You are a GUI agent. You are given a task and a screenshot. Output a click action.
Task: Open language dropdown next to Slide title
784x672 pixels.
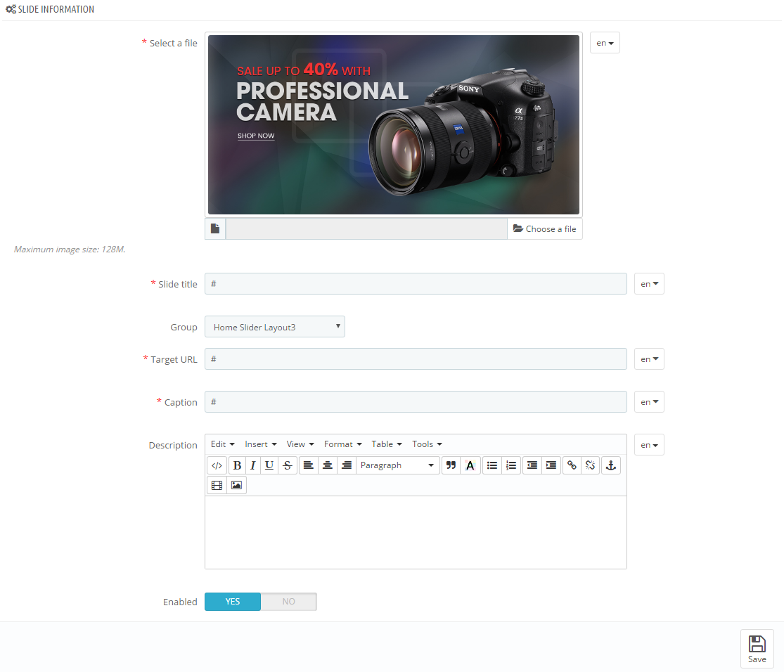649,284
